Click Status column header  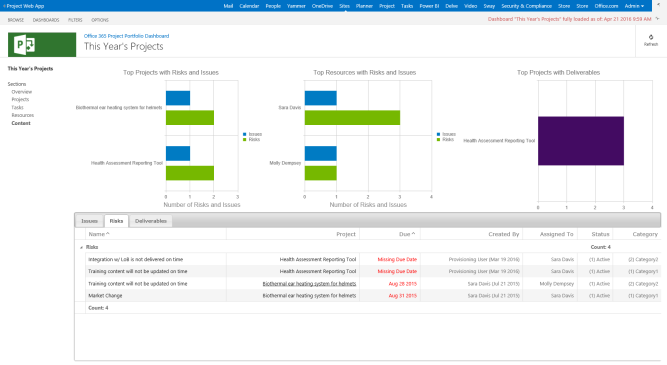600,234
